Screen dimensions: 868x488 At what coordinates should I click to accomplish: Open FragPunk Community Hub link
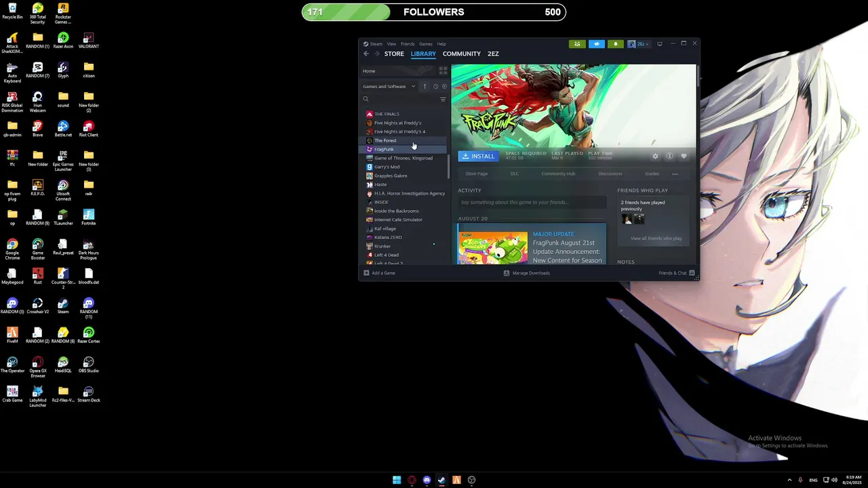(x=558, y=174)
